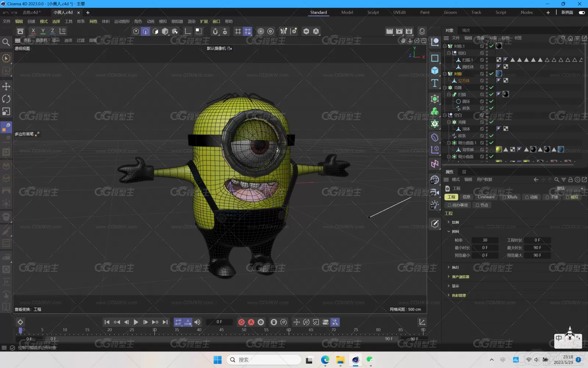Click the 最大时长 value field
The height and width of the screenshot is (368, 588).
tap(537, 248)
